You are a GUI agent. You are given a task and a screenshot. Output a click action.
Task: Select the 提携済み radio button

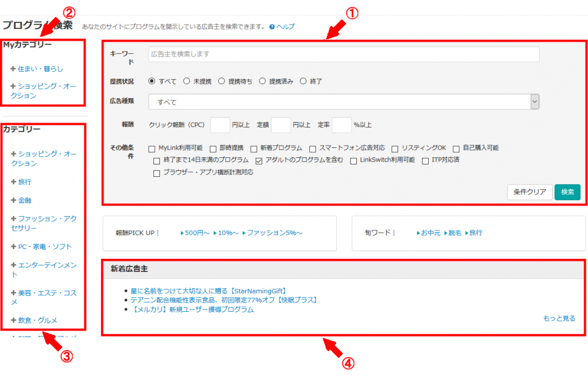click(262, 81)
